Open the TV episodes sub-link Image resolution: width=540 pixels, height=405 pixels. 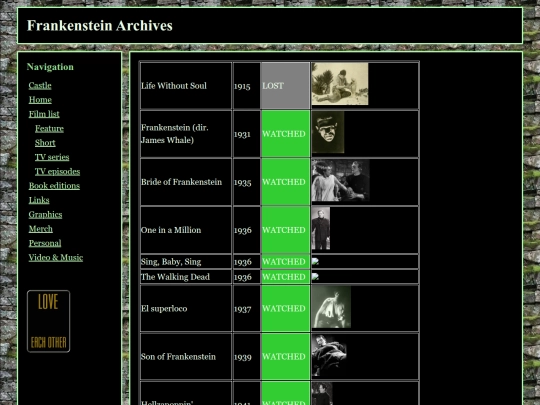tap(58, 172)
